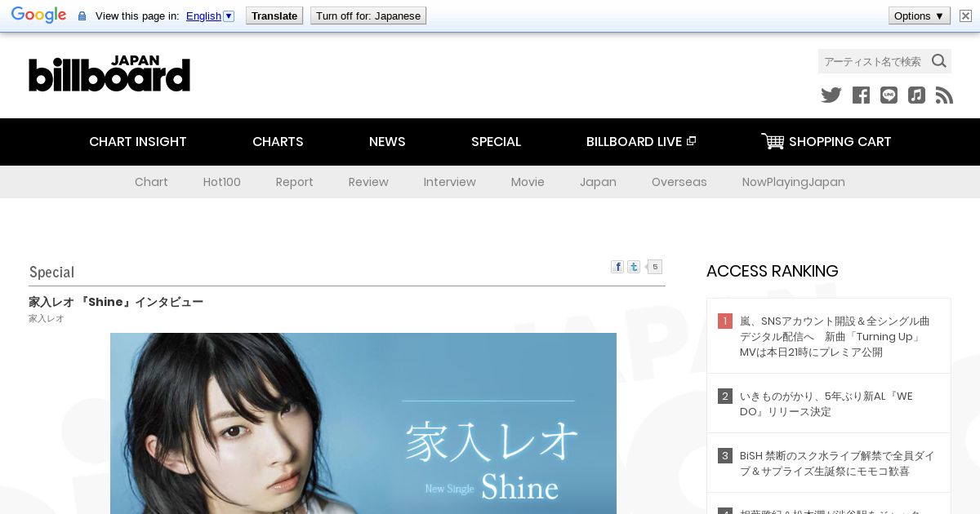Share the article on Tumblr
The width and height of the screenshot is (980, 514).
634,267
